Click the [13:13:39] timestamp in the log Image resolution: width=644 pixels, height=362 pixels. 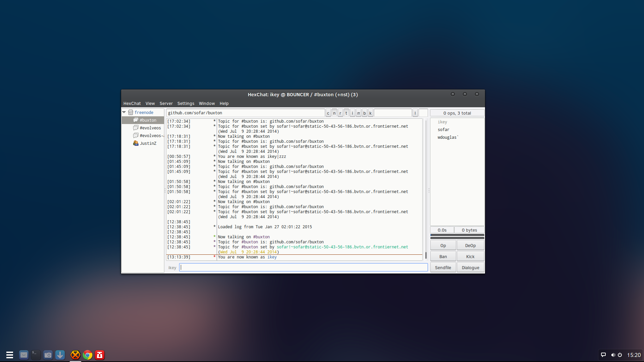click(179, 257)
